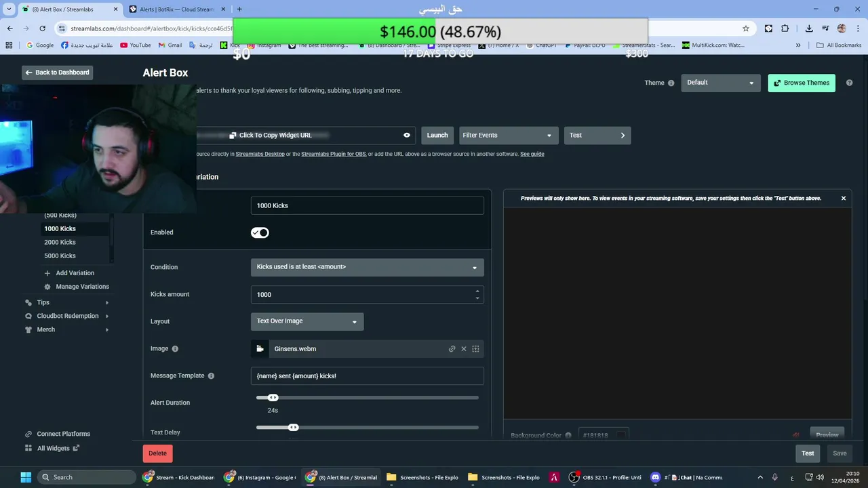The width and height of the screenshot is (868, 488).
Task: Open the Windows Start menu
Action: click(x=26, y=477)
